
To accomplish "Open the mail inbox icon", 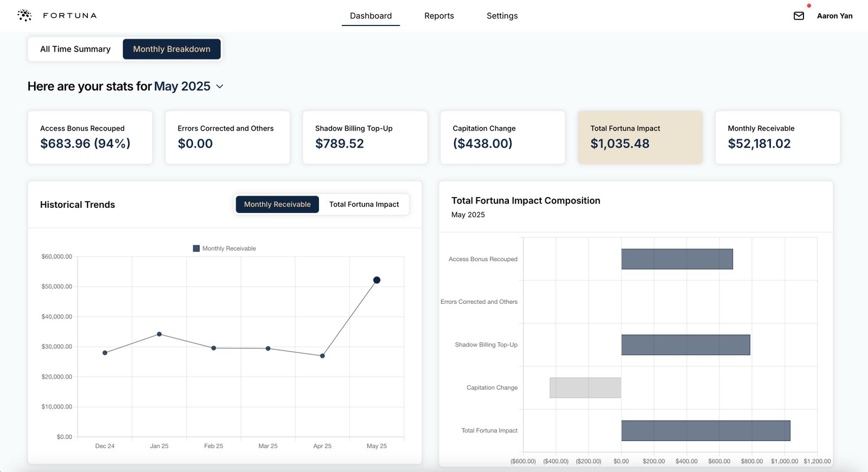I will 799,16.
